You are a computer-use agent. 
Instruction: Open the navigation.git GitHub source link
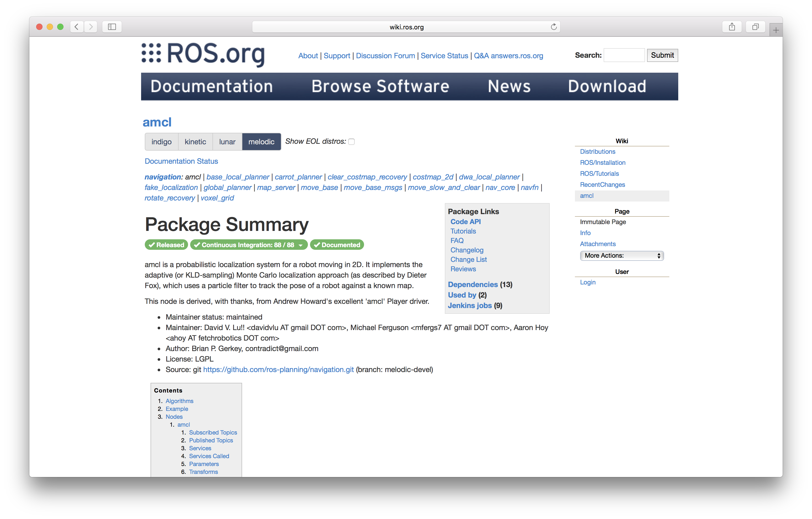pos(278,369)
